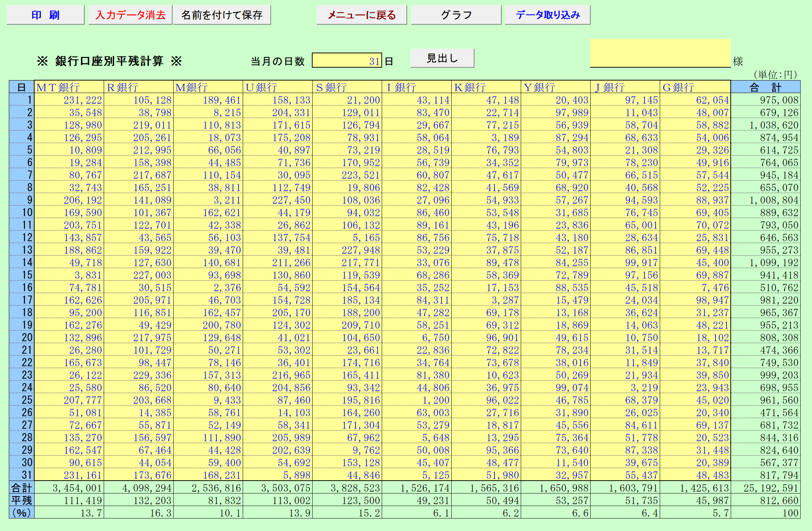Select percentage 15.2 in (%) row
Screen dimensions: 812x531
[x=347, y=513]
